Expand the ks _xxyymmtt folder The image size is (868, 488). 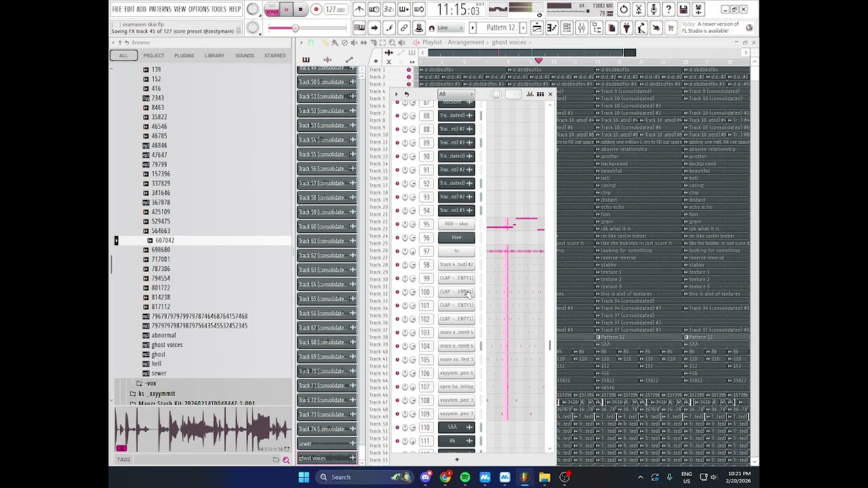[x=133, y=394]
